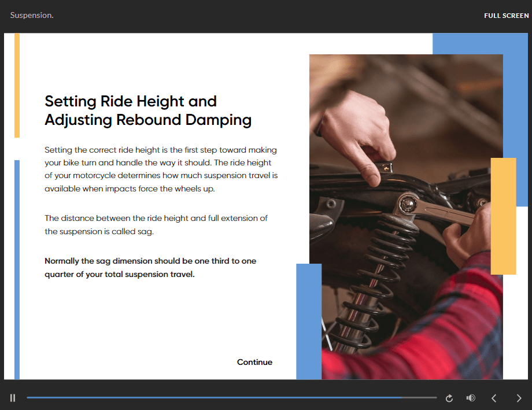The width and height of the screenshot is (532, 410).
Task: Jump to the unplayed end of seekbar
Action: [x=419, y=397]
